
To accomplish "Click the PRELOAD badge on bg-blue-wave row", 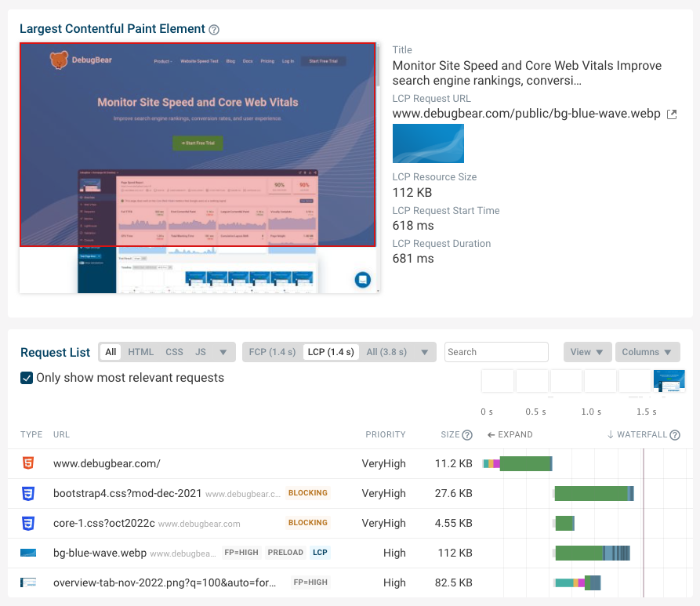I will 285,553.
